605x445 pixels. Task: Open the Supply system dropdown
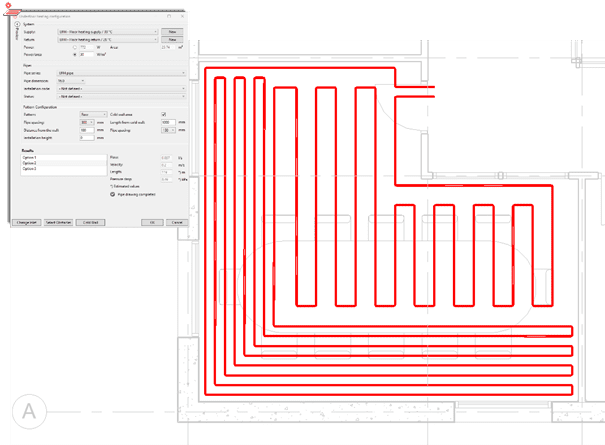coord(157,32)
